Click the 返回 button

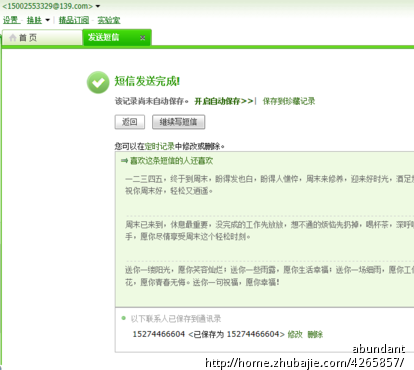coord(130,122)
